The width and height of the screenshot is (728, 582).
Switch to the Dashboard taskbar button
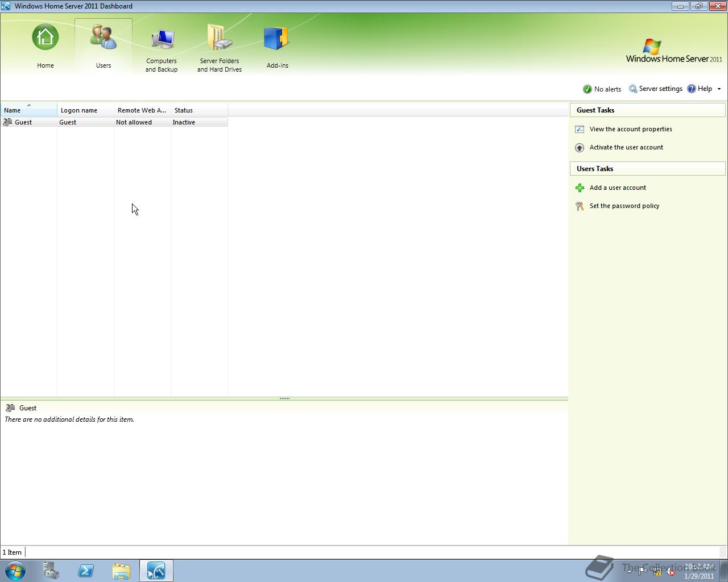click(x=156, y=571)
